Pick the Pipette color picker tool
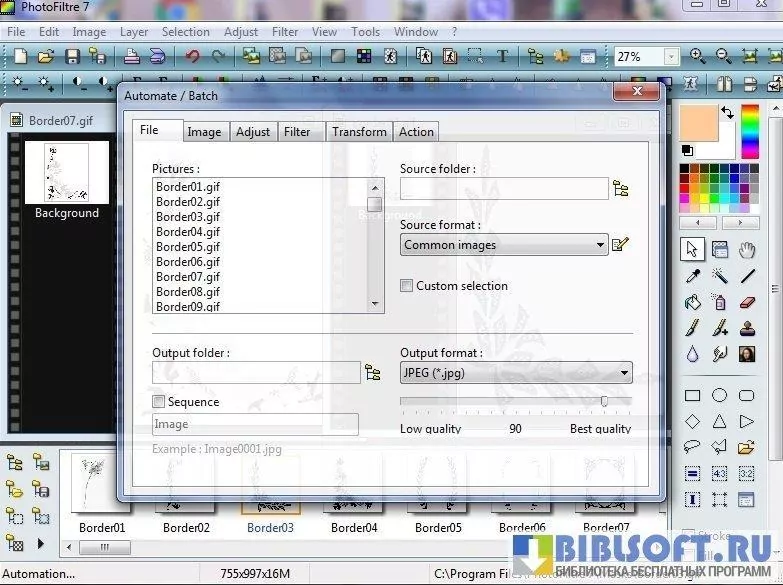This screenshot has height=585, width=783. pos(692,276)
